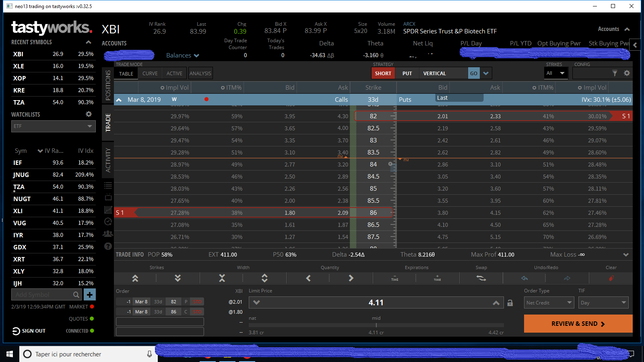Open the CONFIG gear settings
Viewport: 644px width, 362px height.
pos(627,73)
